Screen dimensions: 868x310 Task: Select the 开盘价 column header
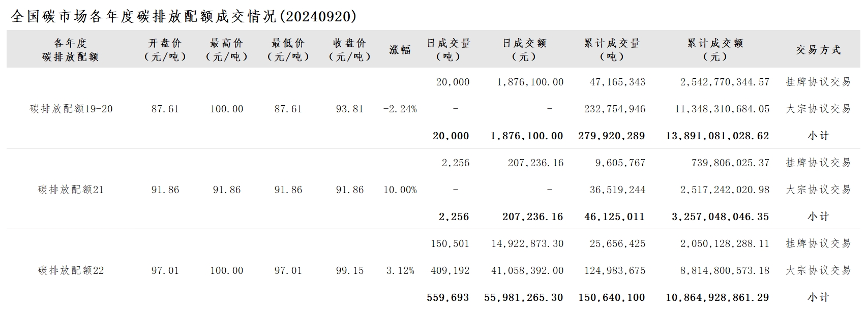(165, 50)
